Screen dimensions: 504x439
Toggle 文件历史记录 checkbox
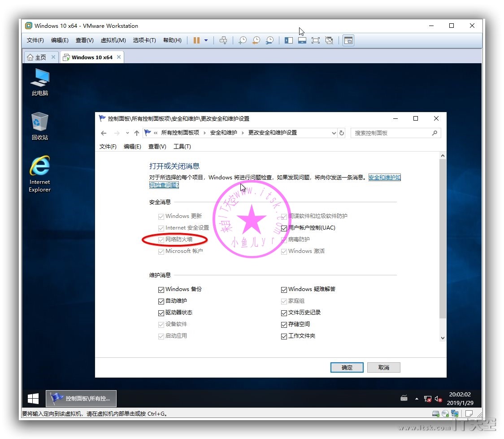coord(284,313)
